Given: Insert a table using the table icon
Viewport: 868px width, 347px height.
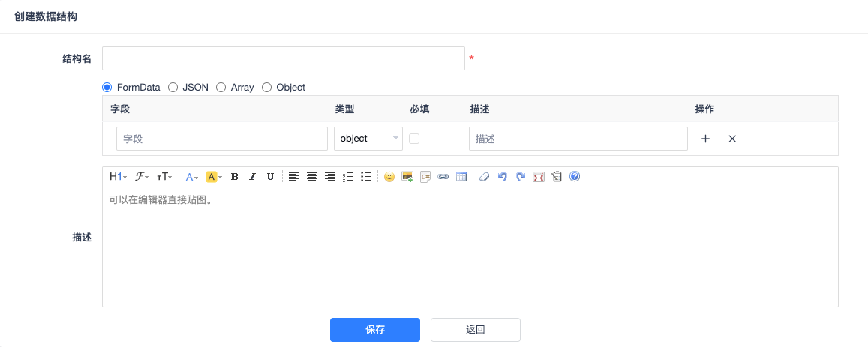Looking at the screenshot, I should click(x=461, y=177).
